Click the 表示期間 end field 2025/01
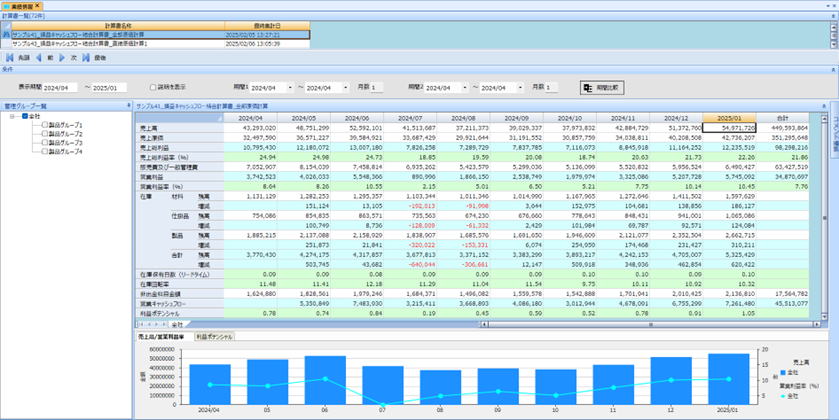 [x=110, y=87]
